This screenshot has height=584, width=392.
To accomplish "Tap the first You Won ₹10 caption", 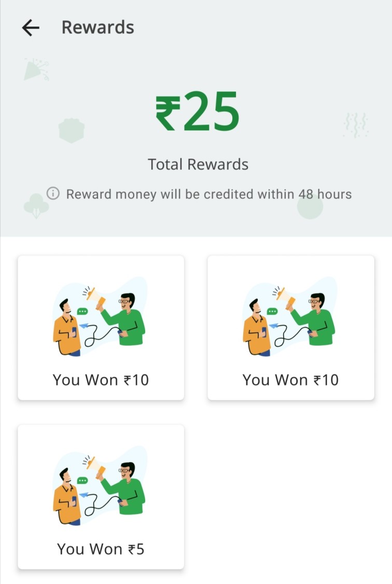I will (101, 380).
